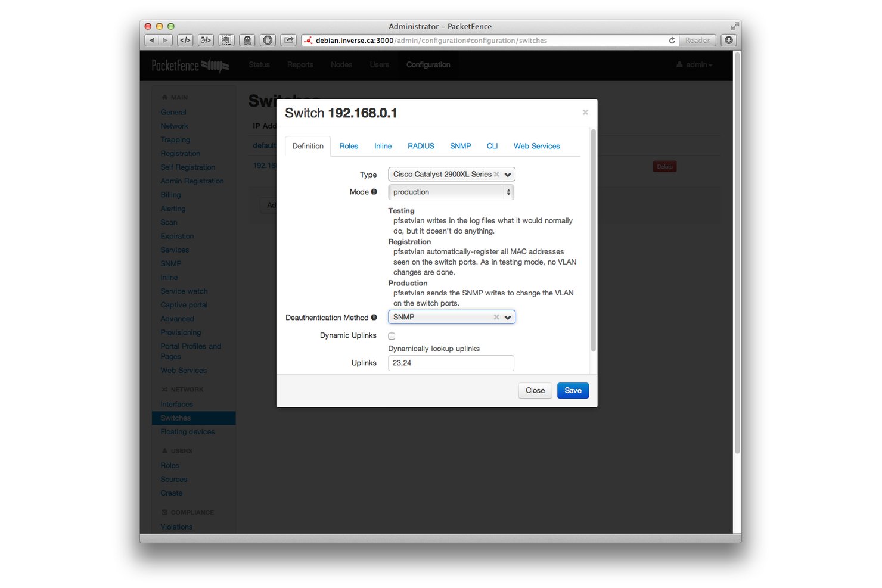Open the Nodes menu
The image size is (882, 588).
pyautogui.click(x=341, y=64)
